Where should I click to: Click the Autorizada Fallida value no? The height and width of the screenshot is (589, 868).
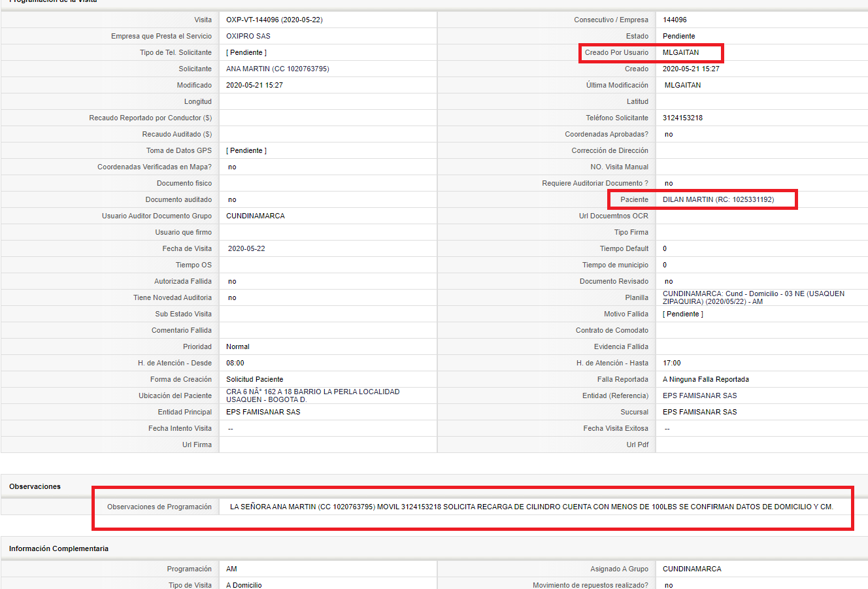coord(232,281)
